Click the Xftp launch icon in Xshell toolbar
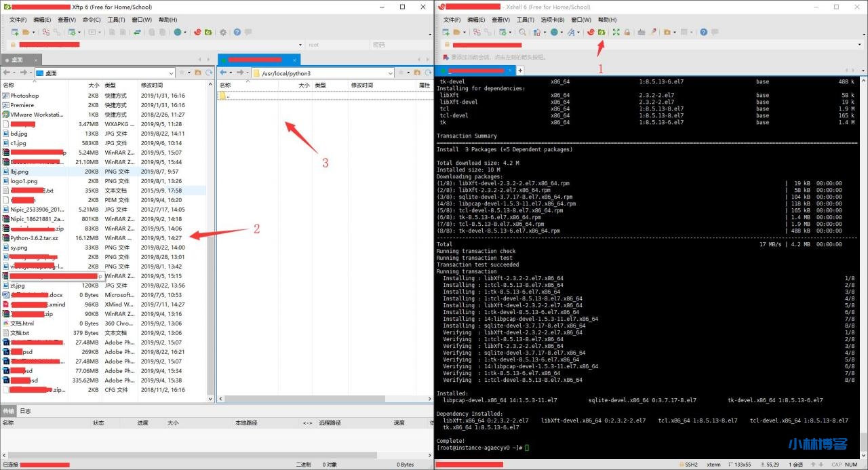This screenshot has height=470, width=868. click(601, 32)
